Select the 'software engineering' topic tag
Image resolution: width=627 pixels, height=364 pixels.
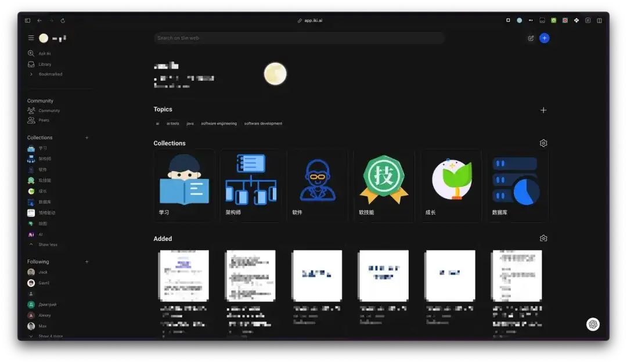(219, 124)
